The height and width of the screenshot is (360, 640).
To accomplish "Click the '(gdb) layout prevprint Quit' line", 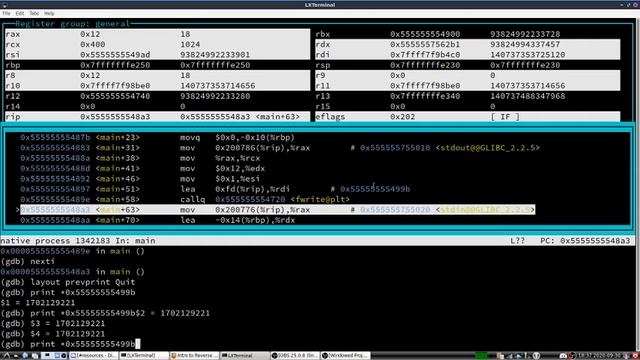I will pyautogui.click(x=67, y=282).
